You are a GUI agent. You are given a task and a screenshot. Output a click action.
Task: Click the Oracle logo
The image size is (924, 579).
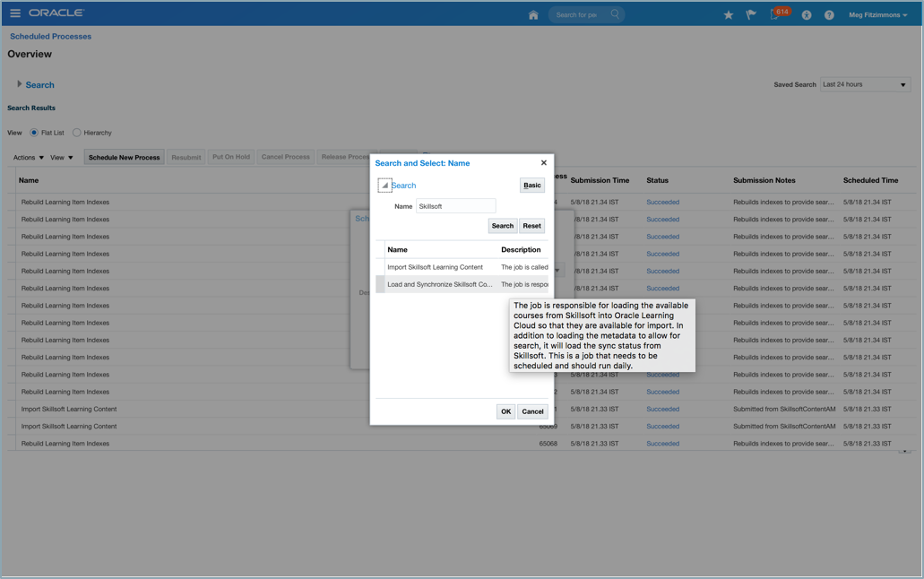(x=56, y=13)
